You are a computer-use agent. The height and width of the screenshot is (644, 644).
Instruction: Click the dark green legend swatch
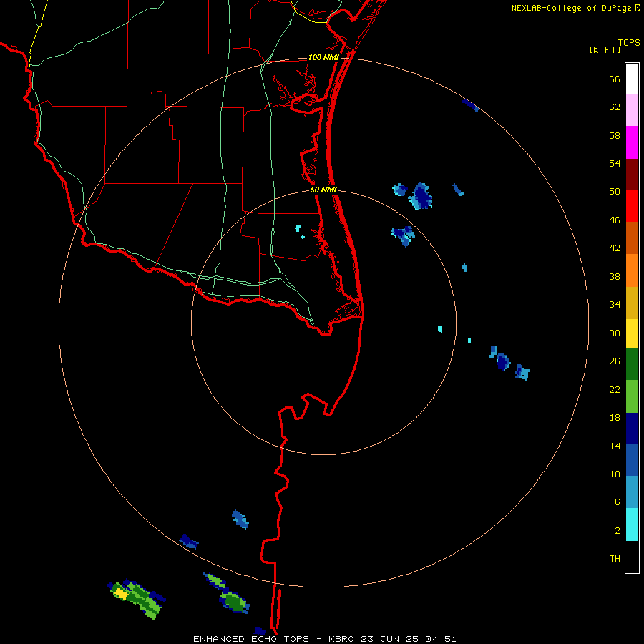point(632,364)
